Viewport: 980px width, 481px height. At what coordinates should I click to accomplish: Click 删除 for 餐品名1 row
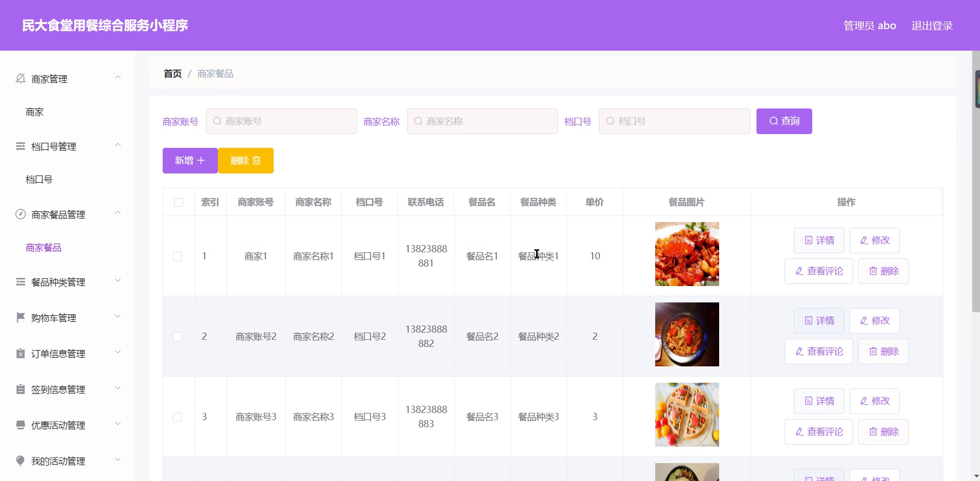[883, 271]
